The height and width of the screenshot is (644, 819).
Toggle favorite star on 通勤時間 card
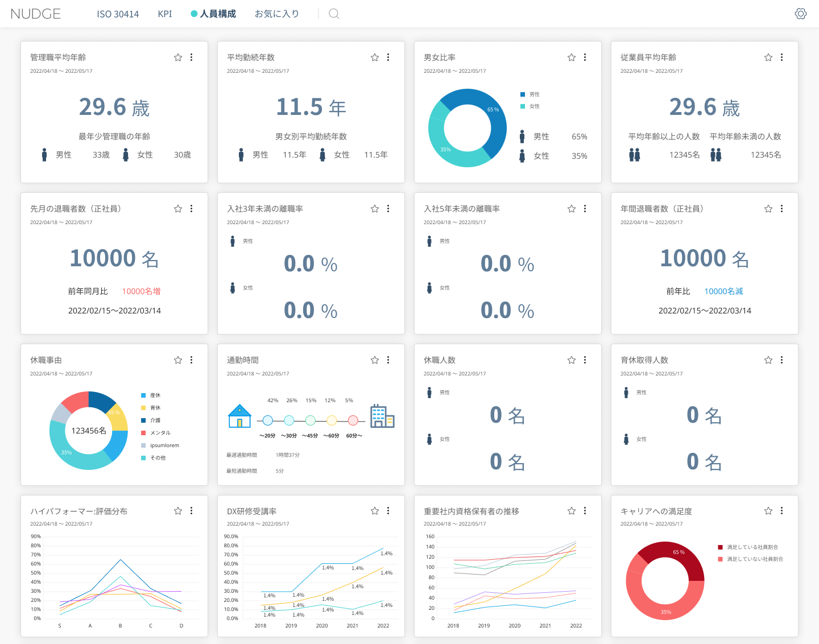pyautogui.click(x=375, y=360)
